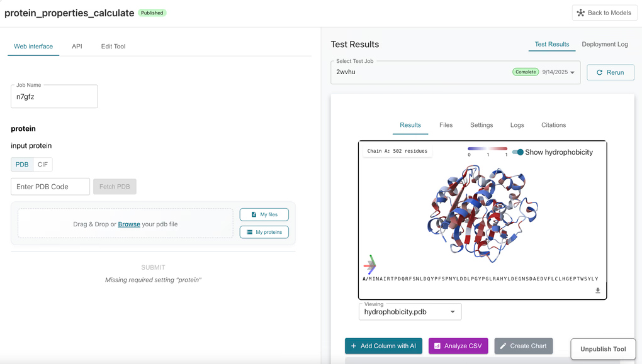Viewport: 642px width, 364px height.
Task: Click the Rerun refresh icon
Action: coord(599,72)
